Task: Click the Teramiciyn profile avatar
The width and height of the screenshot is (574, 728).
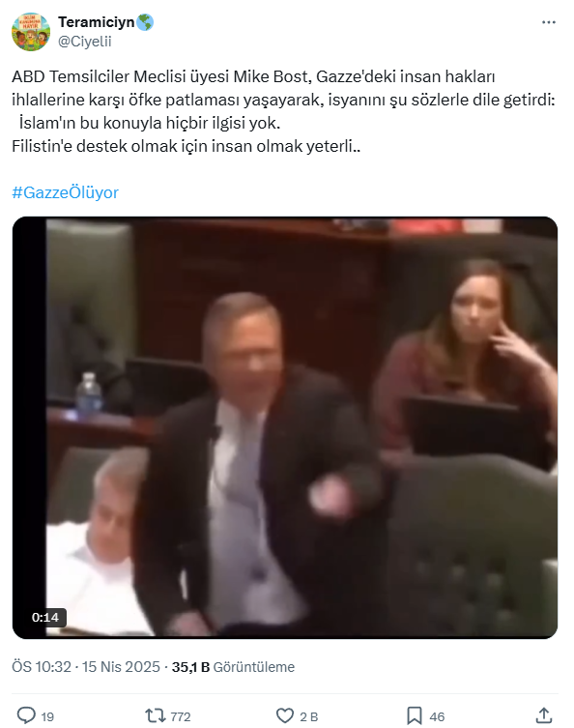Action: pyautogui.click(x=31, y=32)
